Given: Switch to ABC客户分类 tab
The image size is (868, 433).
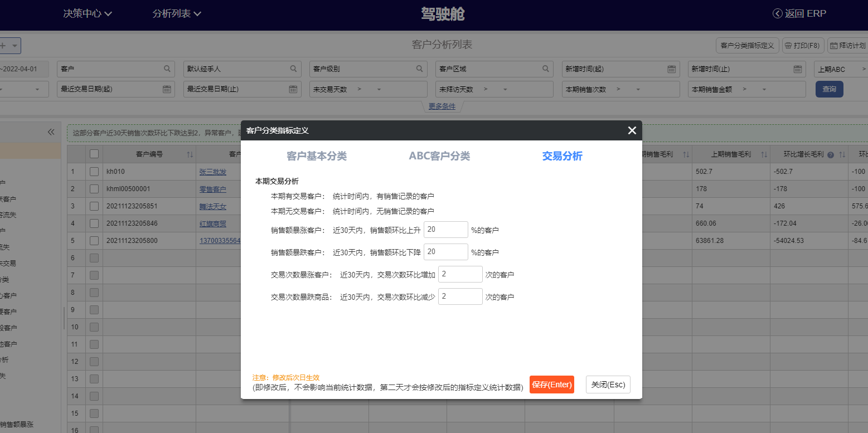Looking at the screenshot, I should (439, 156).
